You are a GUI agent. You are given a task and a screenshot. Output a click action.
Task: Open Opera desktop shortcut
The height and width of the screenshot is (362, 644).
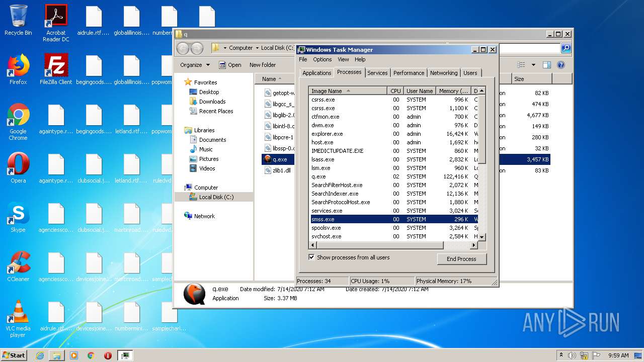tap(18, 168)
